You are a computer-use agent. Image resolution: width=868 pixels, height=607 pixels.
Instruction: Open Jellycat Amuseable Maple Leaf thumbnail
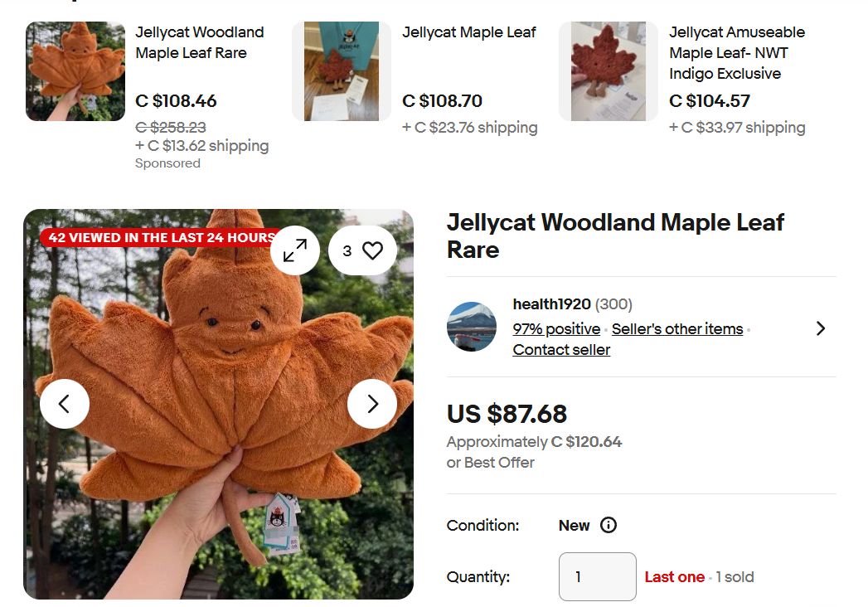click(x=609, y=71)
